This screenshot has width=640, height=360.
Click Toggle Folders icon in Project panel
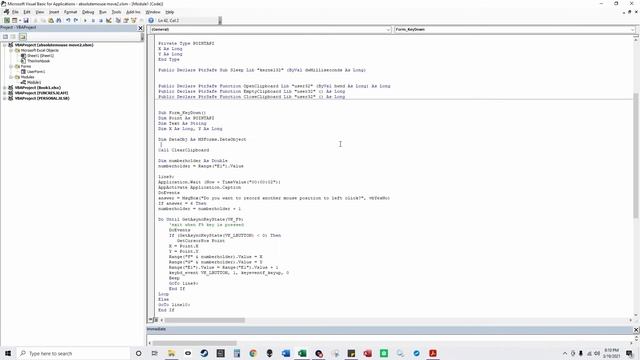pos(22,37)
